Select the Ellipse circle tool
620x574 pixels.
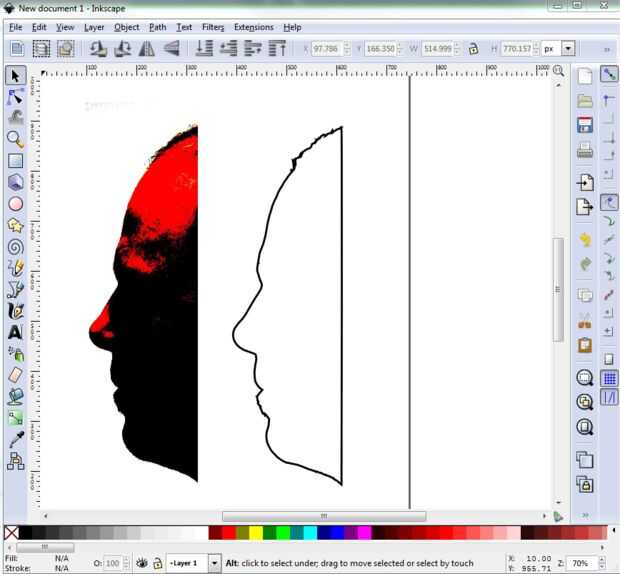15,204
